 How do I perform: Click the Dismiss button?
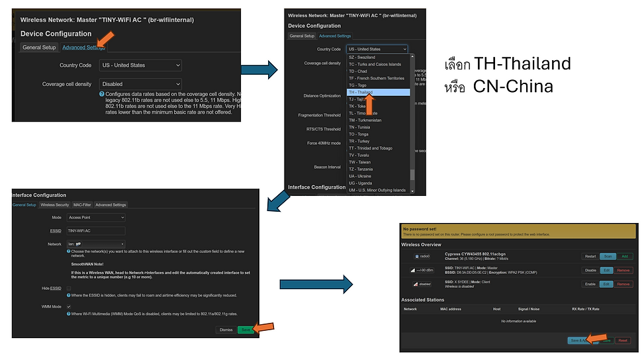tap(226, 330)
